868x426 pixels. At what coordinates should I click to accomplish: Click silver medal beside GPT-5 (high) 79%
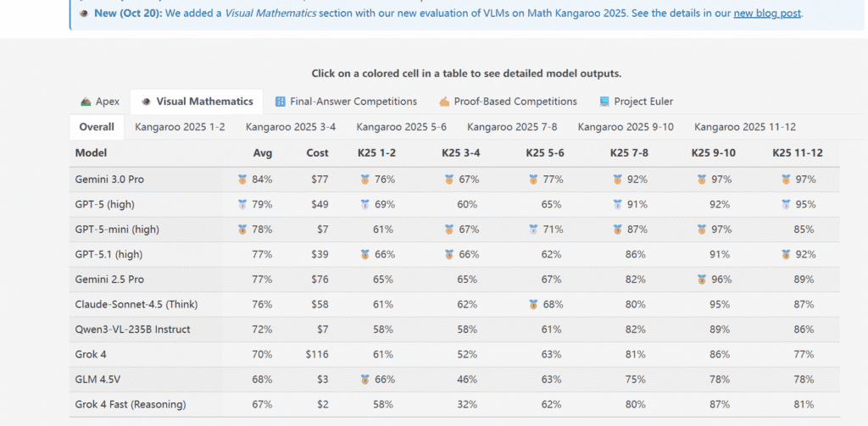[243, 204]
